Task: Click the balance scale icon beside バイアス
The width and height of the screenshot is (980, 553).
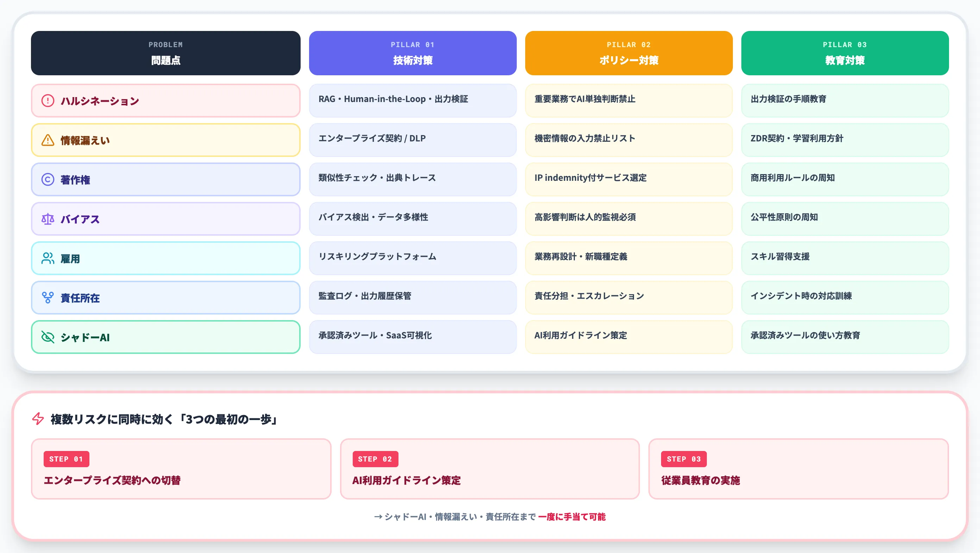Action: tap(48, 219)
